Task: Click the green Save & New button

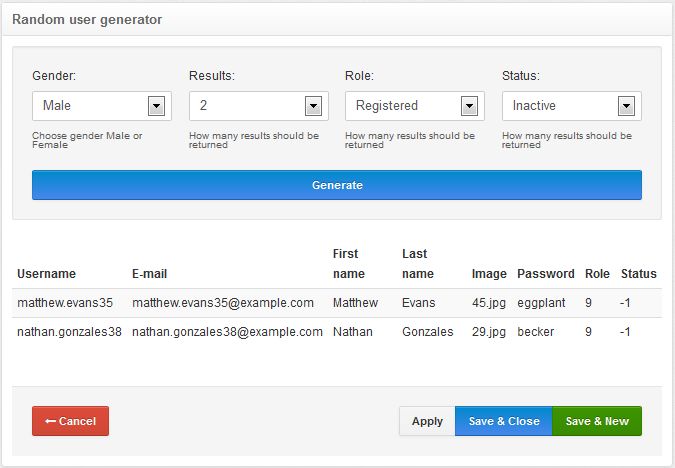Action: [597, 421]
